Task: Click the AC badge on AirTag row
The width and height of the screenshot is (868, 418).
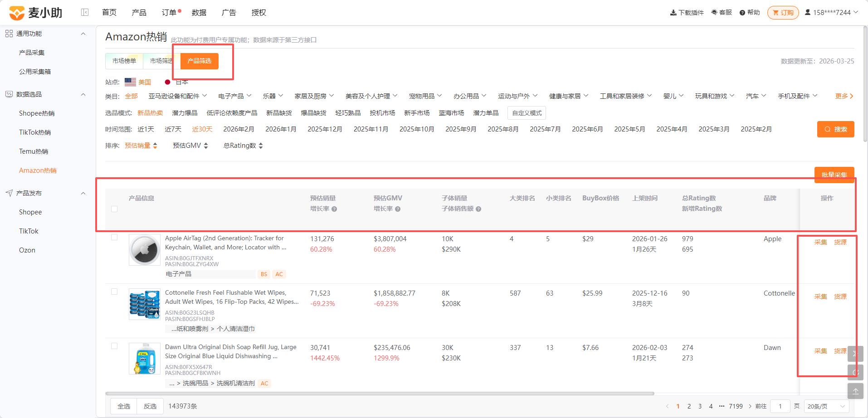Action: tap(279, 274)
